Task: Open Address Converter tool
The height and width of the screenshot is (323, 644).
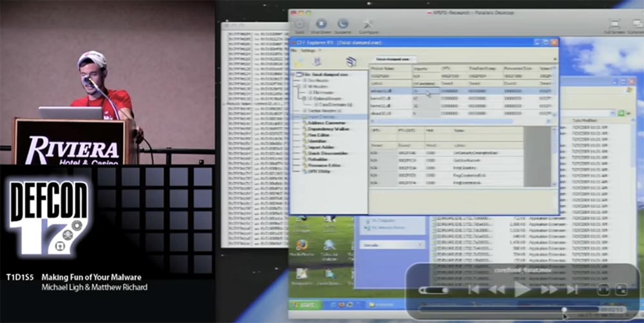Action: [x=327, y=123]
